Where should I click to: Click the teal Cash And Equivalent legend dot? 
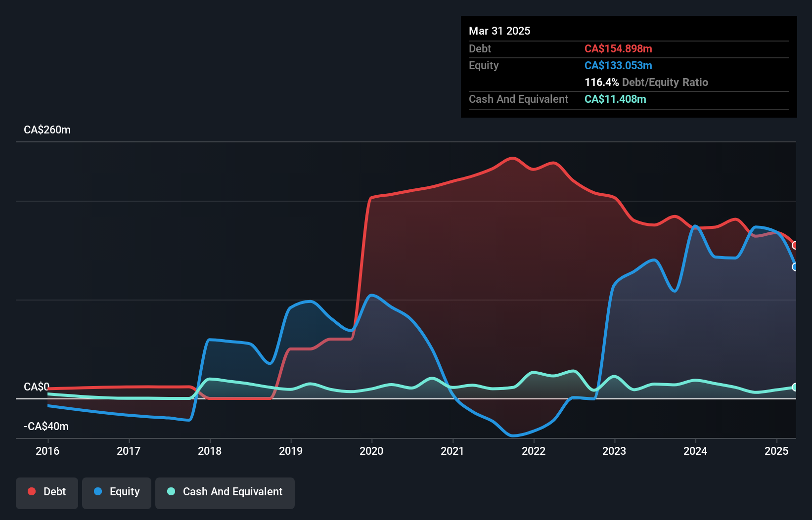[171, 491]
